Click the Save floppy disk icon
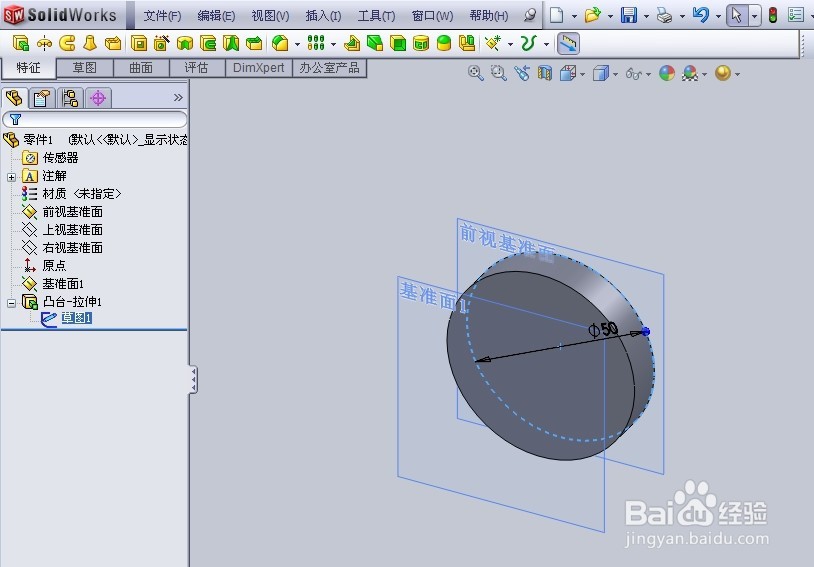The width and height of the screenshot is (814, 567). click(629, 15)
